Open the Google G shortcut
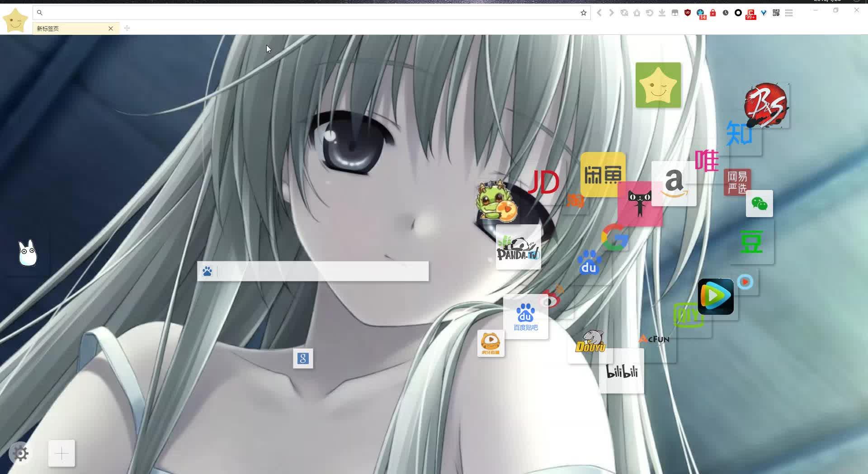Viewport: 868px width, 474px height. pos(614,237)
